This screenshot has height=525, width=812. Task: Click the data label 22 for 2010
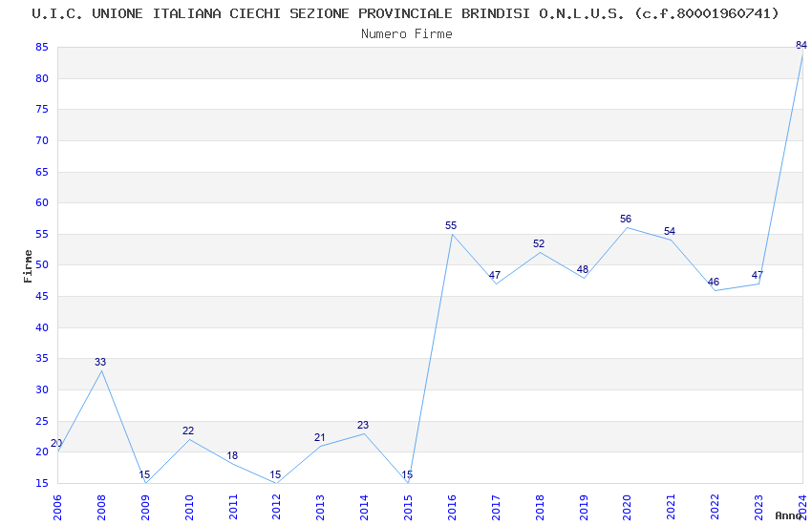click(x=188, y=430)
